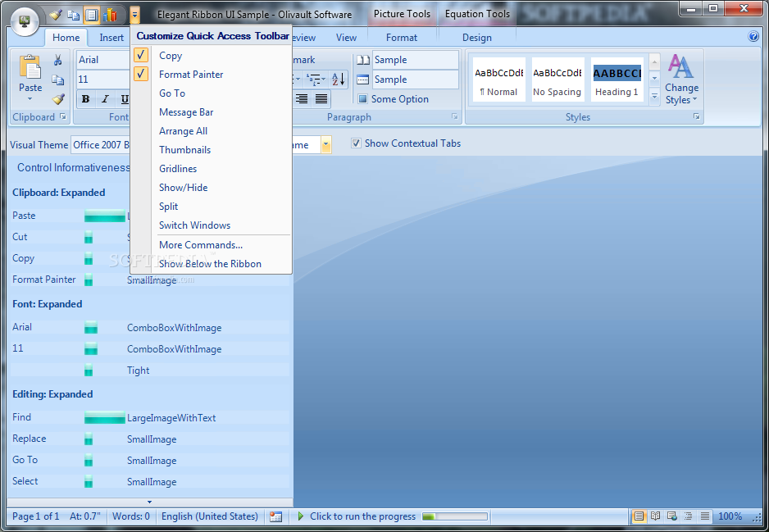
Task: Open the font size 11 combo box
Action: pos(103,80)
